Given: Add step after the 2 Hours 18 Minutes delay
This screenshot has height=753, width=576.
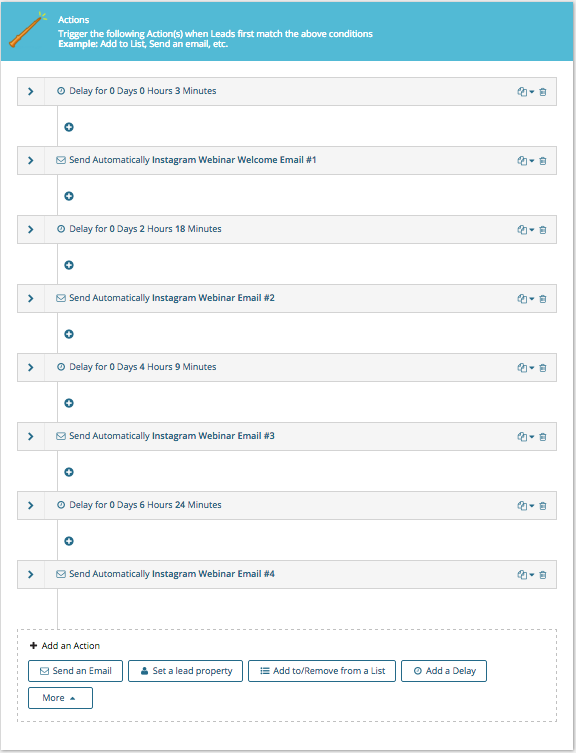Looking at the screenshot, I should coord(69,265).
